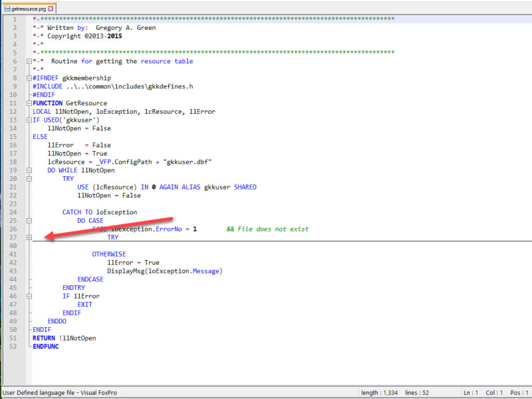Screen dimensions: 532x399
Task: Click the LOCAL variable declaration line
Action: click(x=124, y=112)
